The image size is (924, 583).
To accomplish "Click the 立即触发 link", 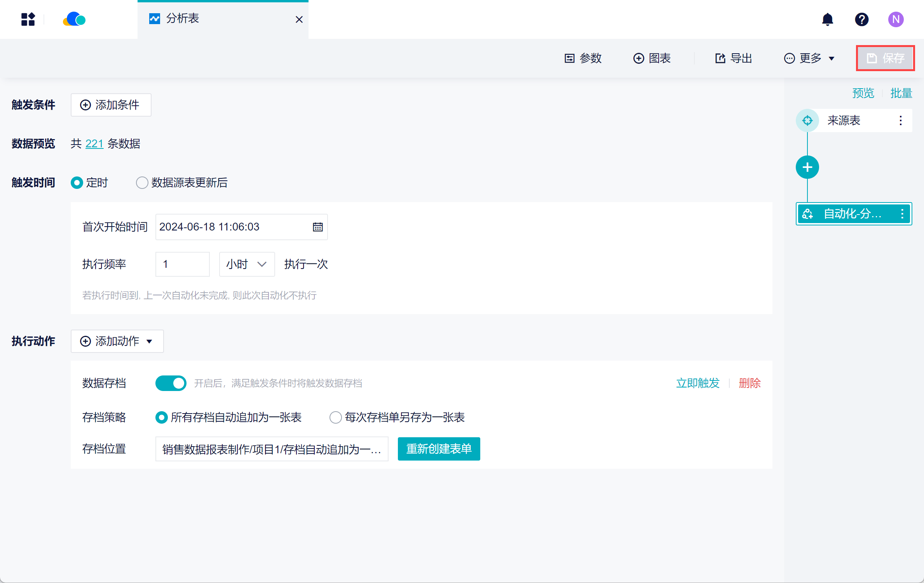I will 697,383.
